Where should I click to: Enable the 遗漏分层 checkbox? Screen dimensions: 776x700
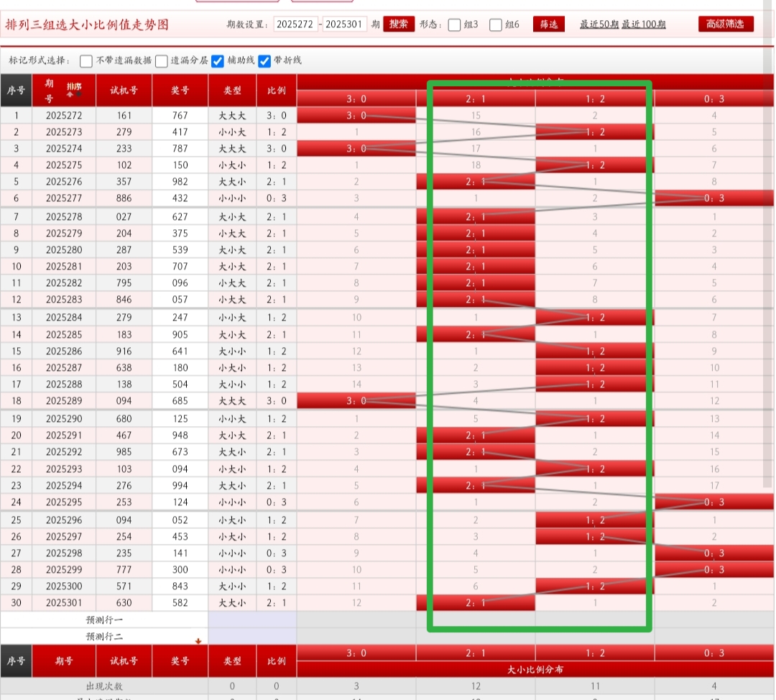click(x=162, y=61)
